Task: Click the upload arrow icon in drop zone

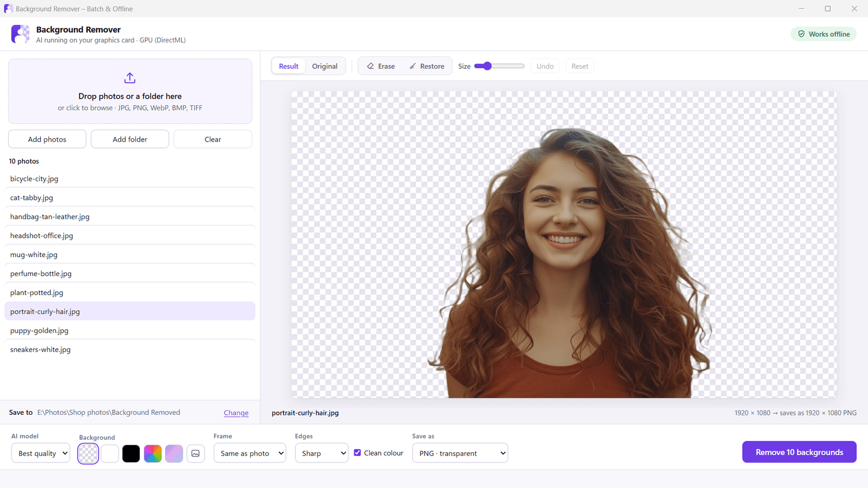Action: 130,78
